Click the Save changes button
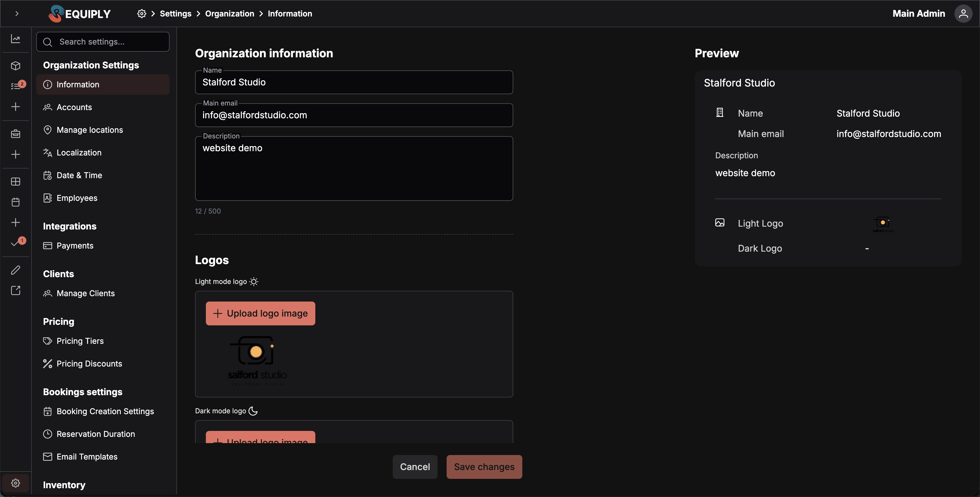The image size is (980, 497). 484,467
